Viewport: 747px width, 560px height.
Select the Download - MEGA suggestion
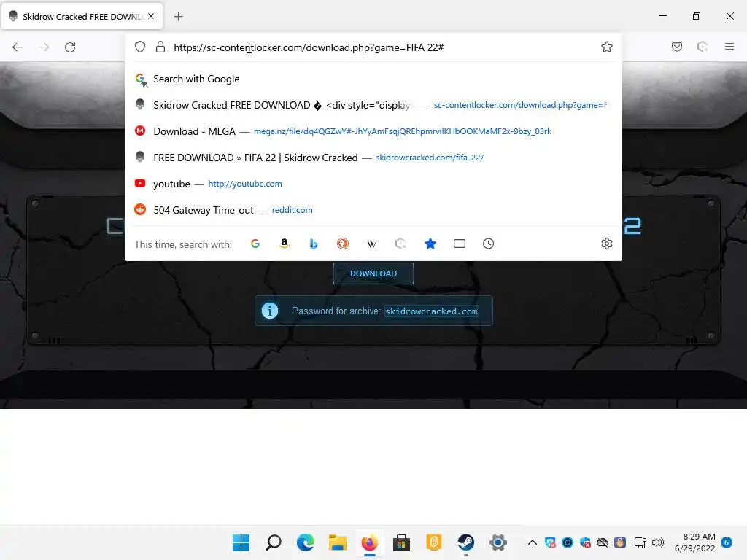(x=373, y=131)
